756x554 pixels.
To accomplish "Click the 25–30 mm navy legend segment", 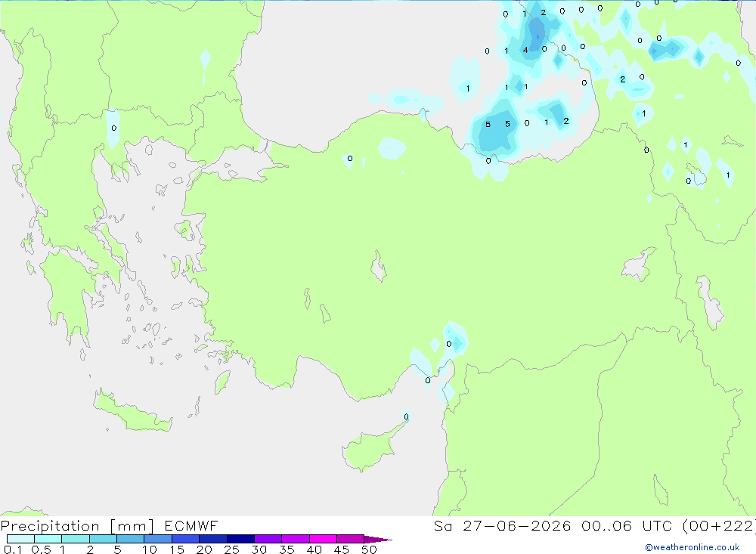I will (240, 539).
